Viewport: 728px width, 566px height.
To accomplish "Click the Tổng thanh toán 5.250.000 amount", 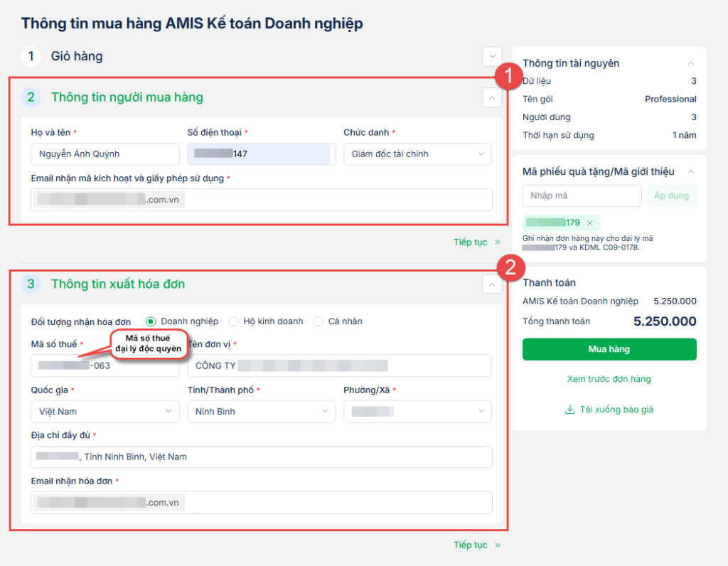I will pyautogui.click(x=665, y=321).
